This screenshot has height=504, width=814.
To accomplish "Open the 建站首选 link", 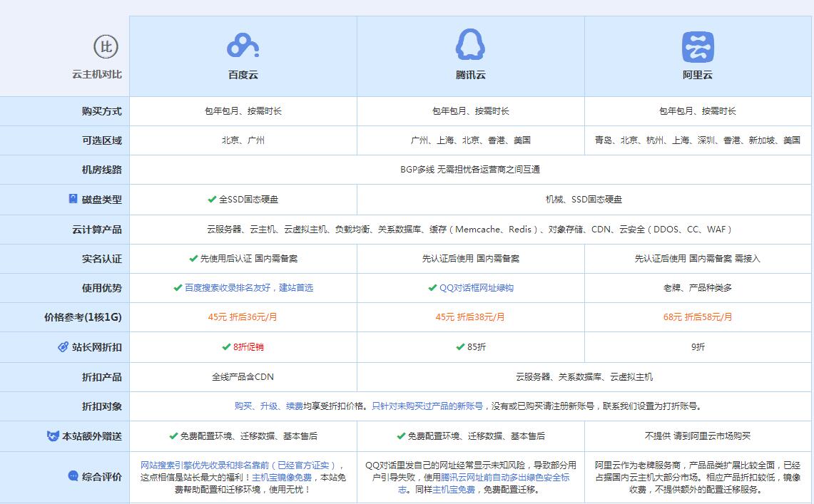I will 297,288.
